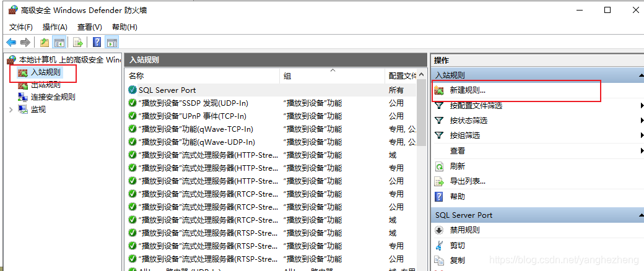Screen dimensions: 644x271
Task: Click 帮助 in the actions pane
Action: pos(458,197)
